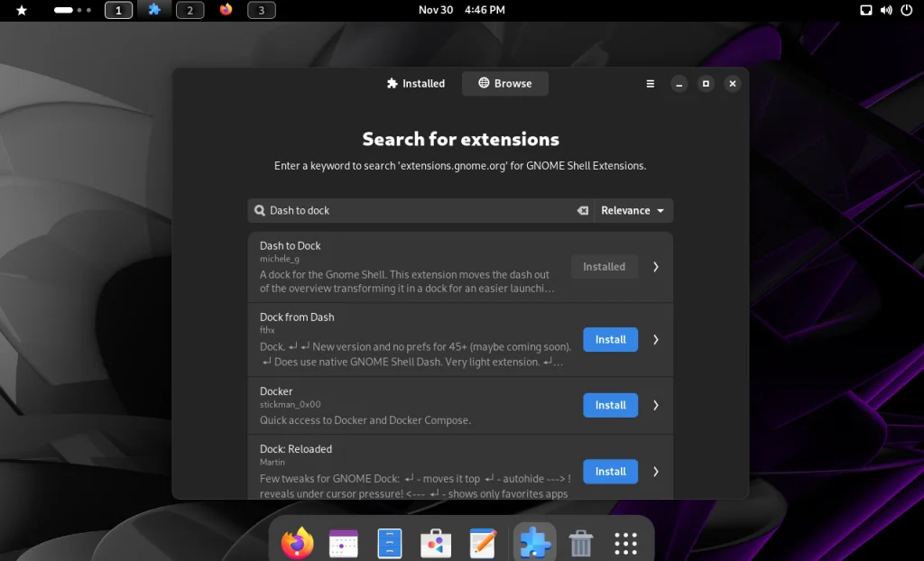Open Firefox from the dock
The height and width of the screenshot is (561, 924).
(x=297, y=542)
